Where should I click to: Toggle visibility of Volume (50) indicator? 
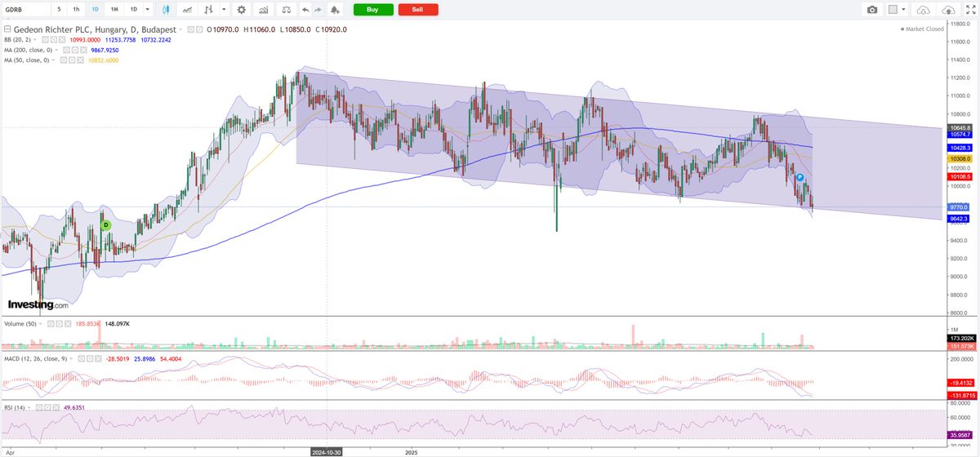(x=51, y=324)
